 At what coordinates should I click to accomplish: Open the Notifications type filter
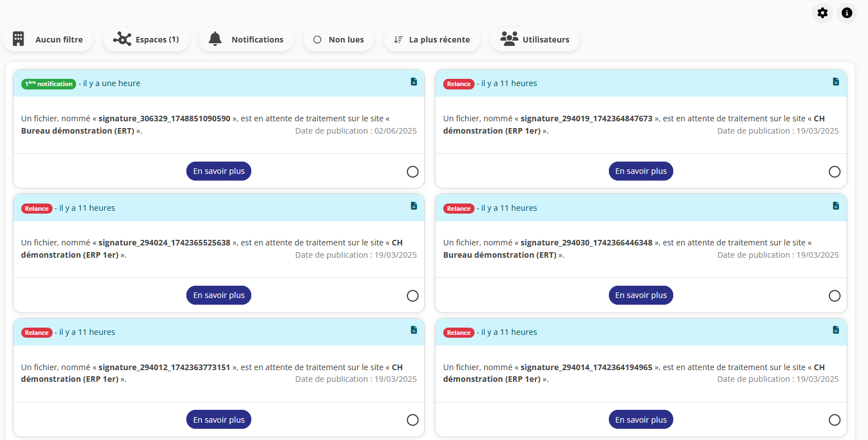(246, 40)
